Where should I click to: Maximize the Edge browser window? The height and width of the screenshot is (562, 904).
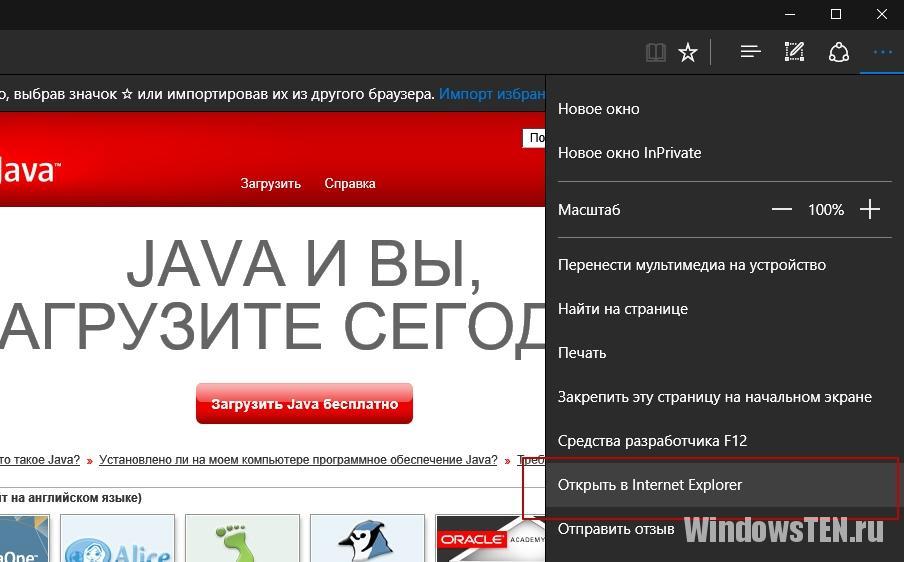pos(835,14)
